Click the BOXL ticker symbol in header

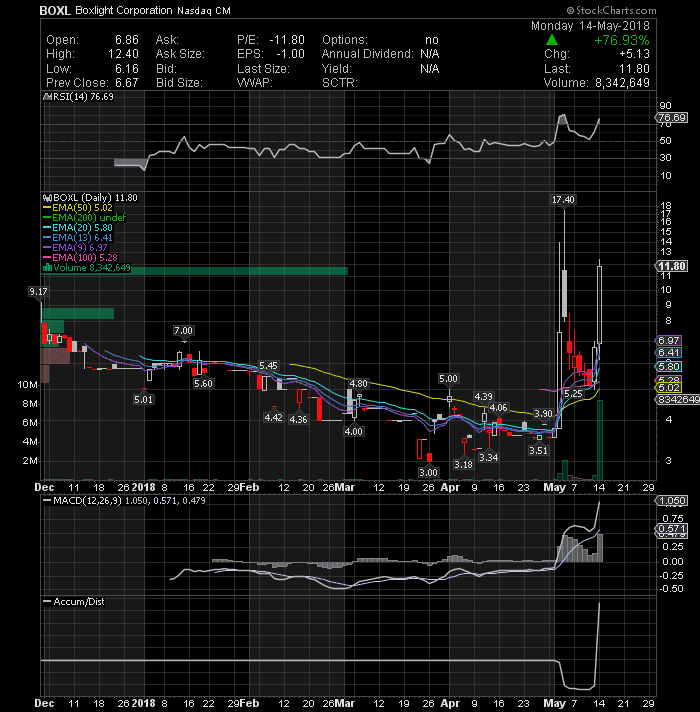55,10
